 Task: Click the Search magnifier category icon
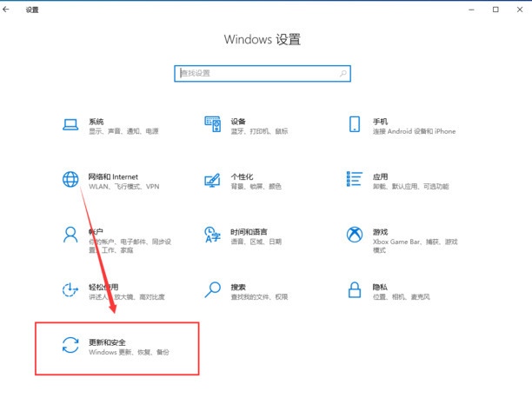click(x=213, y=289)
